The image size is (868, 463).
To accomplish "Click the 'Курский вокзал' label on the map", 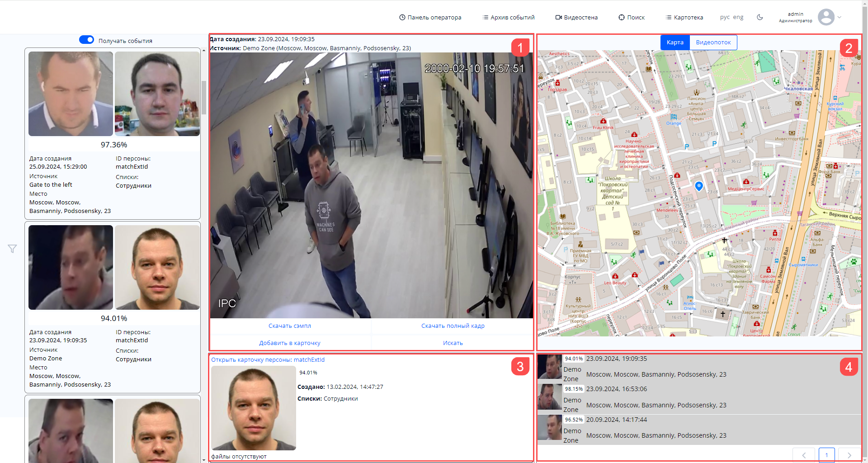I will pos(835,106).
